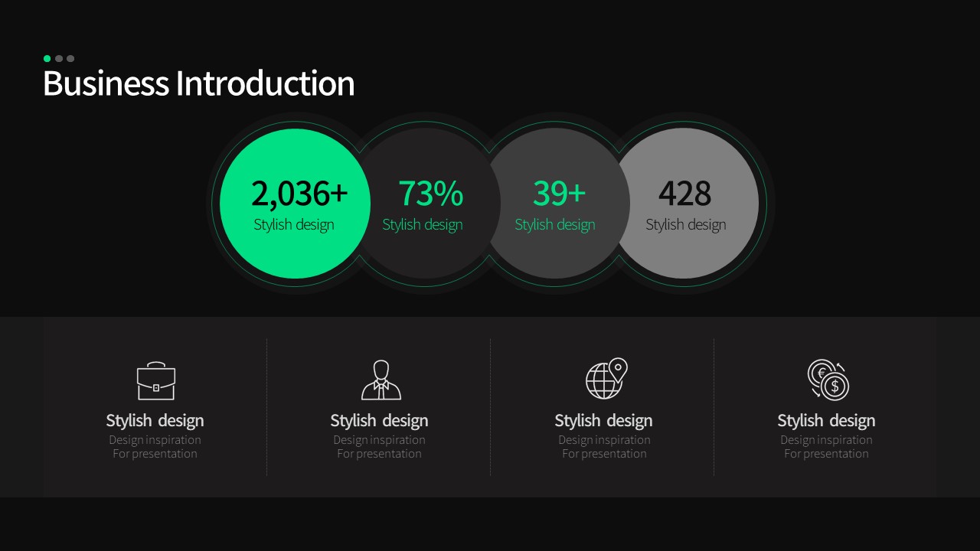Click the 428 number in grey circle
Screen dimensions: 980x551
pyautogui.click(x=684, y=194)
